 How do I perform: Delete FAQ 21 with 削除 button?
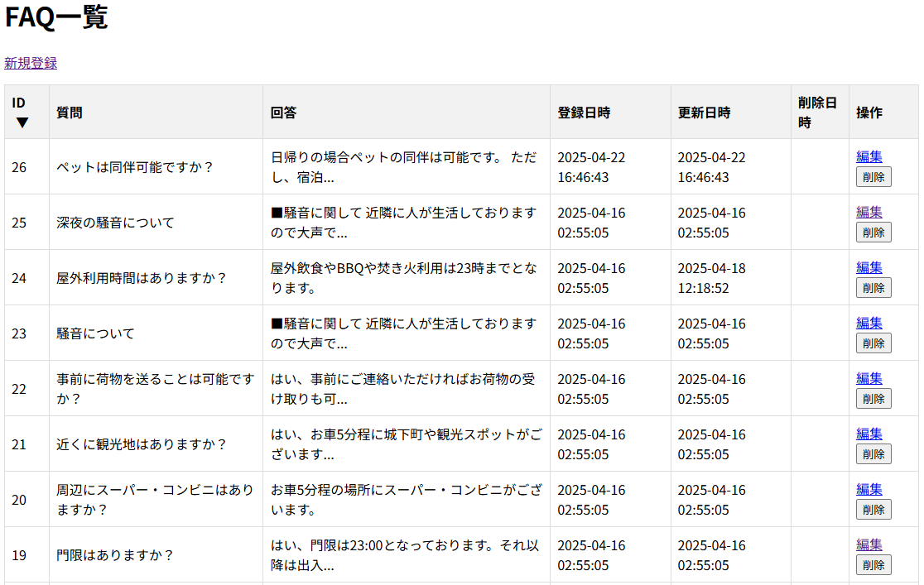(x=873, y=453)
